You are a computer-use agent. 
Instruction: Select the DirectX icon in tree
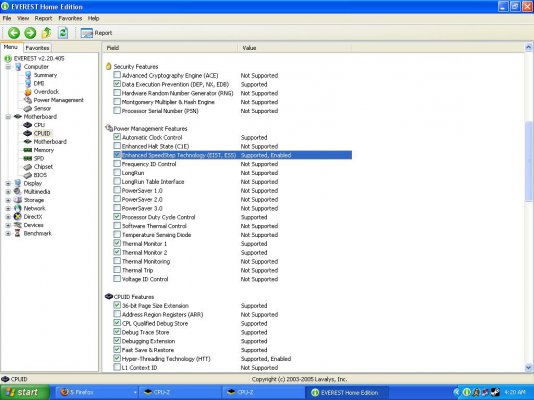(18, 217)
